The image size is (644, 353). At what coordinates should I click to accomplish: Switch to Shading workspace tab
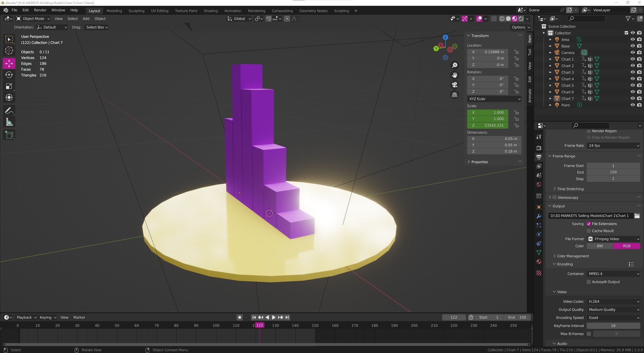[x=211, y=11]
